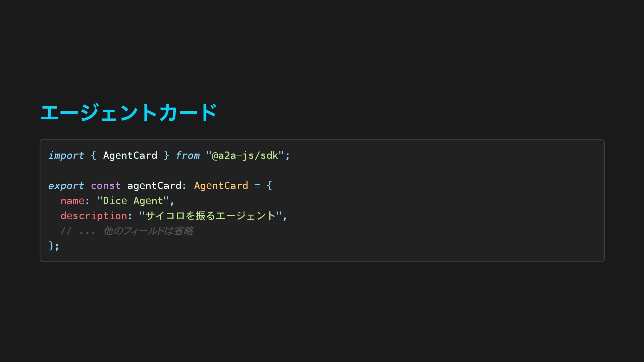This screenshot has width=644, height=362.
Task: Click the equals sign in the declaration
Action: (x=257, y=186)
